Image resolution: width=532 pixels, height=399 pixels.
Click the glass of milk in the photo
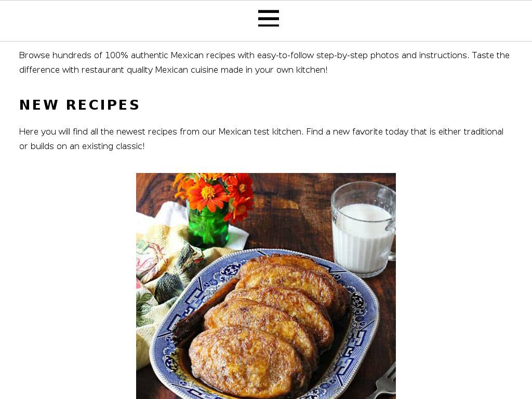pyautogui.click(x=363, y=229)
